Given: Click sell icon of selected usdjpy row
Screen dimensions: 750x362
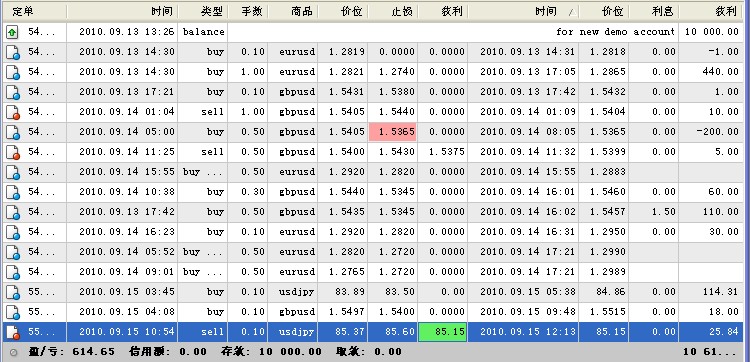Looking at the screenshot, I should [x=12, y=332].
